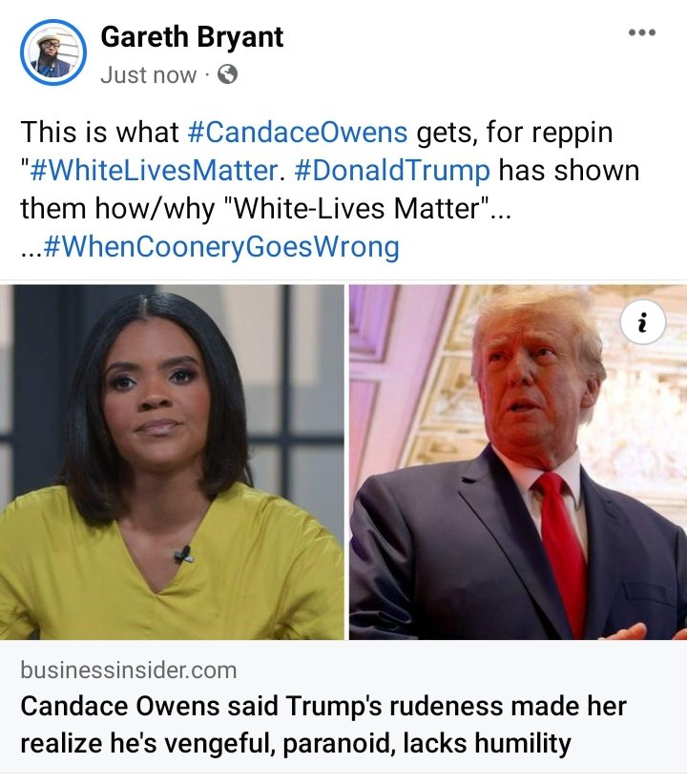Click the text "has shown" in the post

[570, 171]
